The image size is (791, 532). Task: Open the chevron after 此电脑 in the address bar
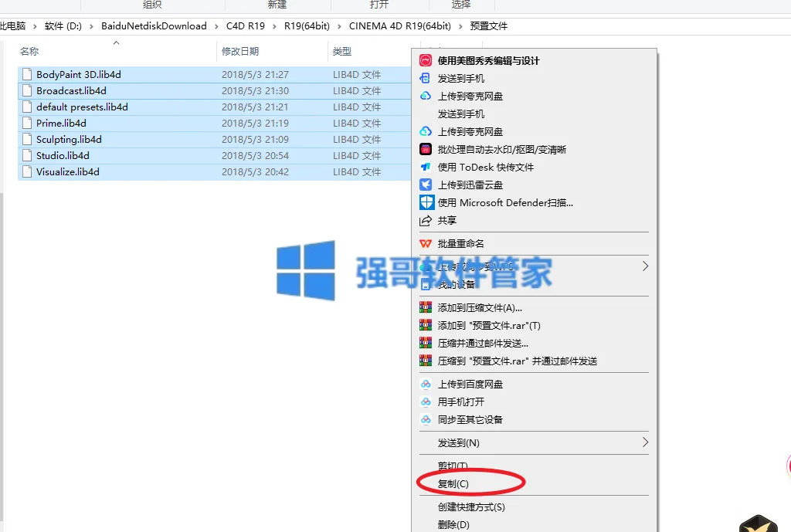(x=35, y=26)
